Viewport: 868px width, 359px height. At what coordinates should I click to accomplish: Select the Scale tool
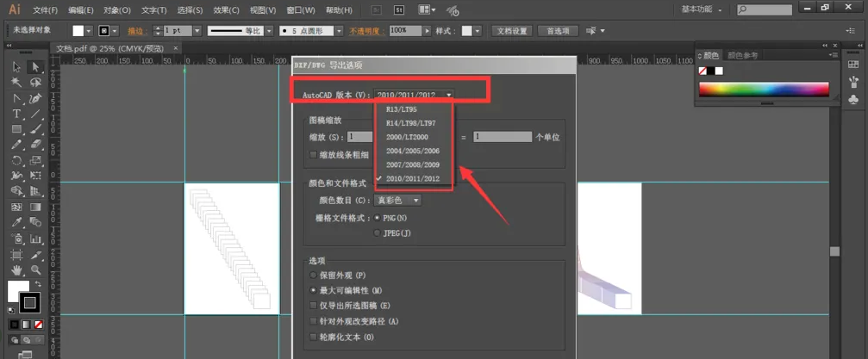click(x=36, y=160)
